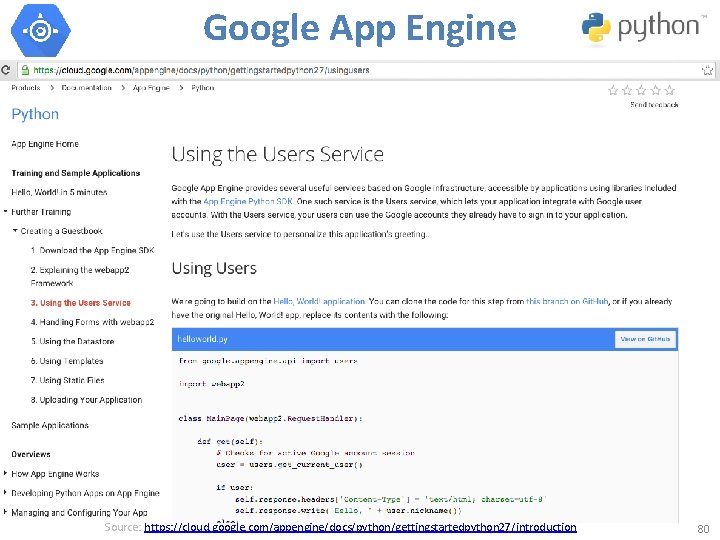Expand How App Engine Works section
The image size is (720, 540).
[5, 473]
